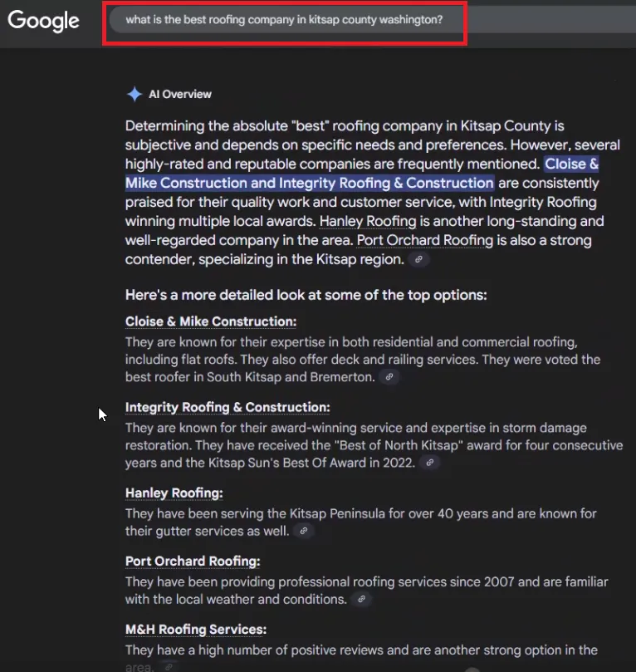This screenshot has width=636, height=672.
Task: Click text 'best roofer in South Kitsap and Bremerton.'
Action: pyautogui.click(x=250, y=377)
